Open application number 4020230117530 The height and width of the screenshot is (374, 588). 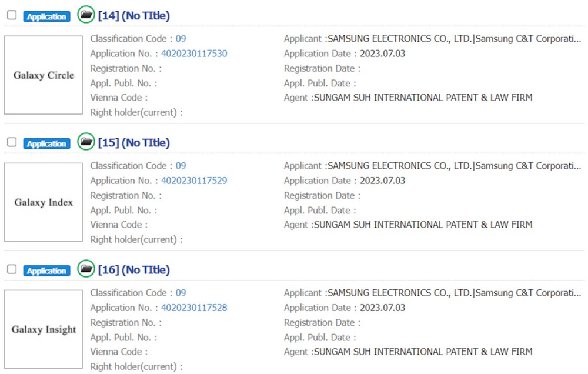coord(194,54)
